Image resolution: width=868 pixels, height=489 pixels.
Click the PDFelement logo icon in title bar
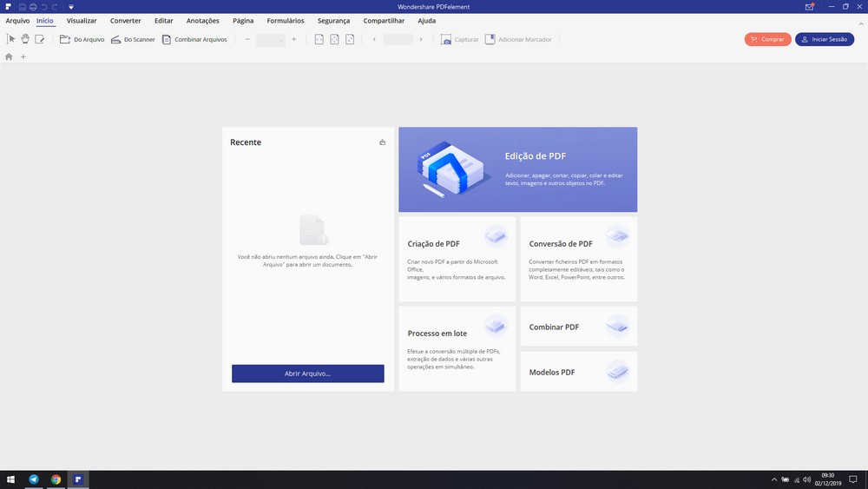pos(9,7)
